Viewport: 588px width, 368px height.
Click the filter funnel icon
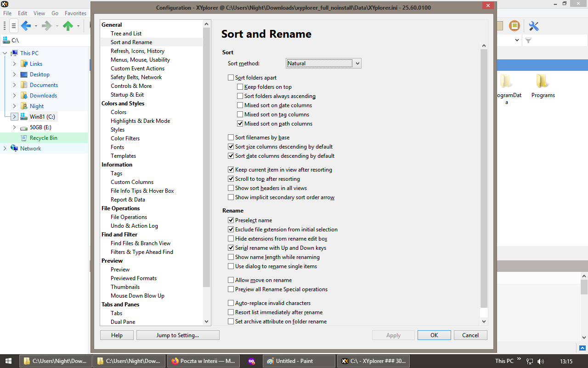pos(528,40)
